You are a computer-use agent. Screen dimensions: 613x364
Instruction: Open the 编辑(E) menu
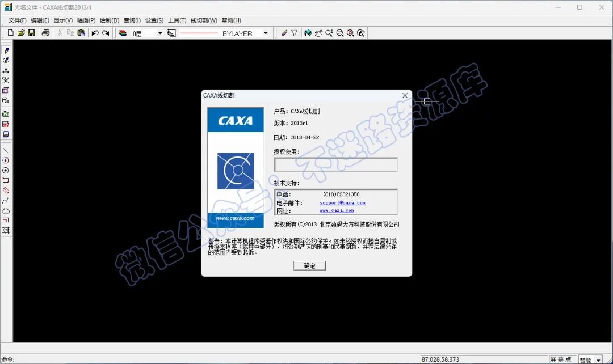[x=40, y=20]
